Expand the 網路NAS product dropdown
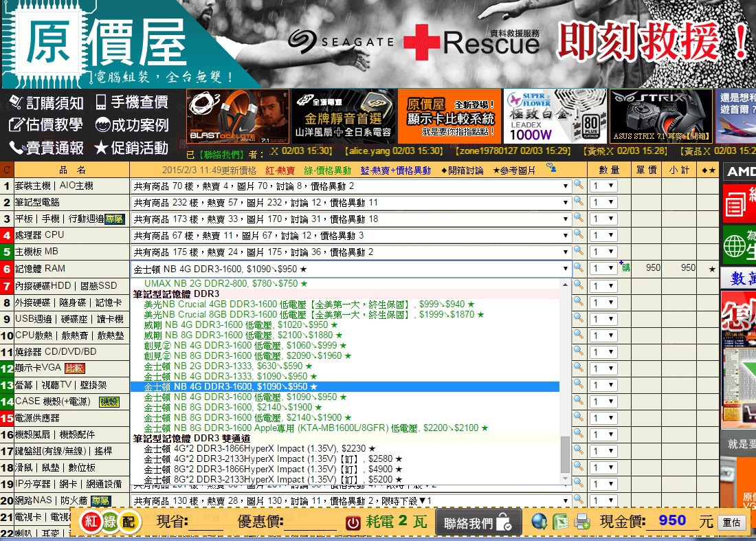 [351, 501]
